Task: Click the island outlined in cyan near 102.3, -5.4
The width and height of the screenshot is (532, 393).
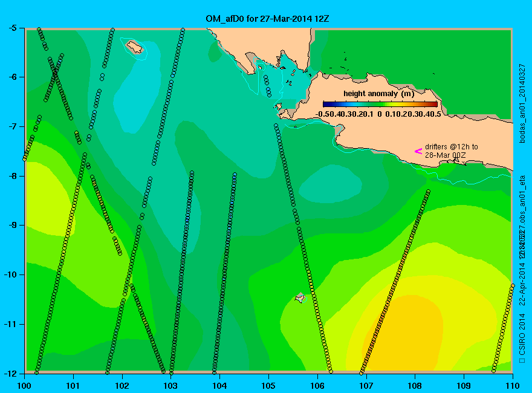Action: pos(135,47)
